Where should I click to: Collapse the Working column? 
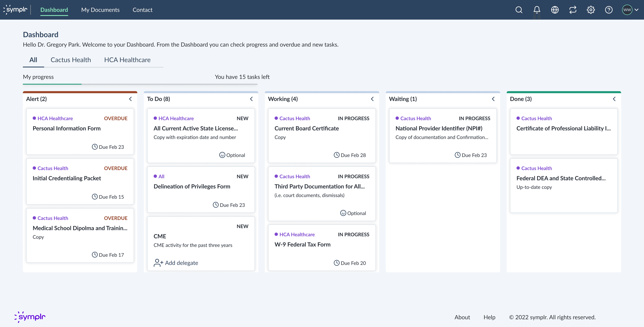pos(372,99)
